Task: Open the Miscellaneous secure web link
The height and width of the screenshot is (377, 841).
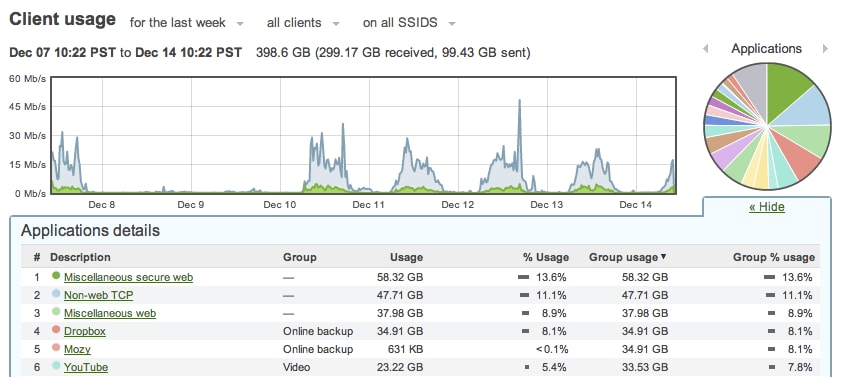Action: [x=128, y=277]
